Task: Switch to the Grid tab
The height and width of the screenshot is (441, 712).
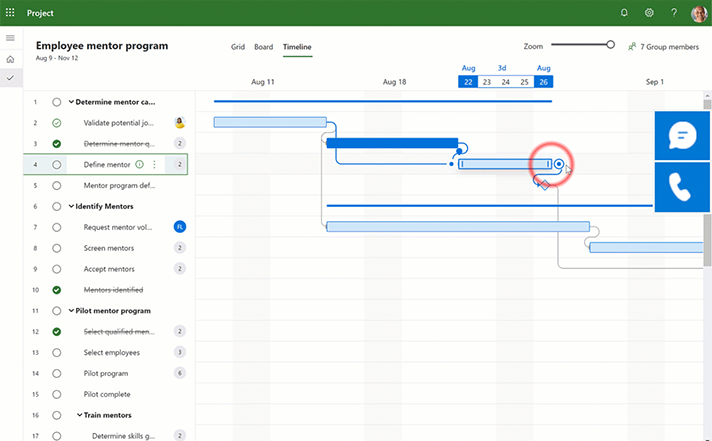Action: (x=238, y=47)
